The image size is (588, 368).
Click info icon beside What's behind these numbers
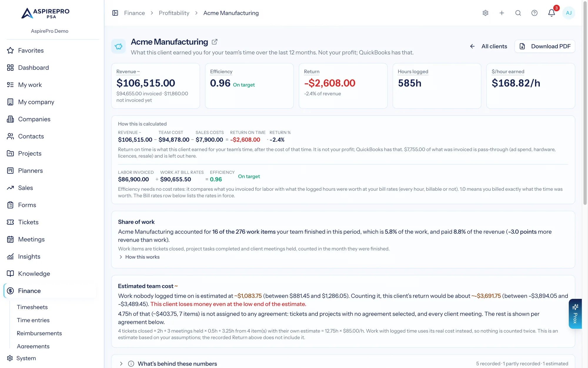tap(131, 364)
